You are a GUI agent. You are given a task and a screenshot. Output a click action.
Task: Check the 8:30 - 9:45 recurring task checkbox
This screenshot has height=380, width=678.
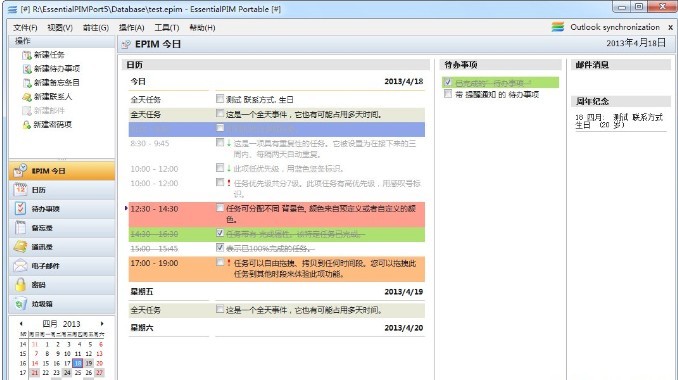click(220, 142)
